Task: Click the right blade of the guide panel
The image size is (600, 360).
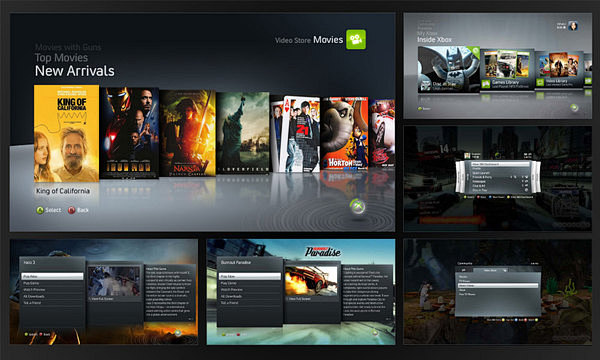Action: 535,177
